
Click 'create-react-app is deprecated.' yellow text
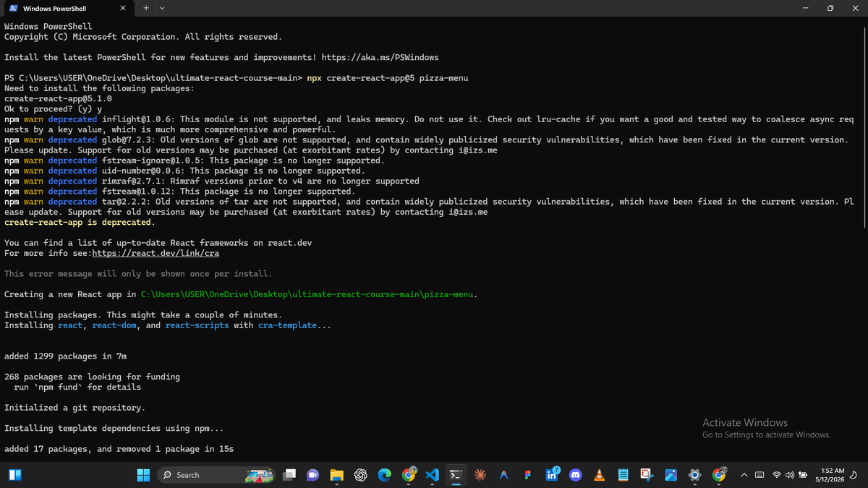[80, 223]
